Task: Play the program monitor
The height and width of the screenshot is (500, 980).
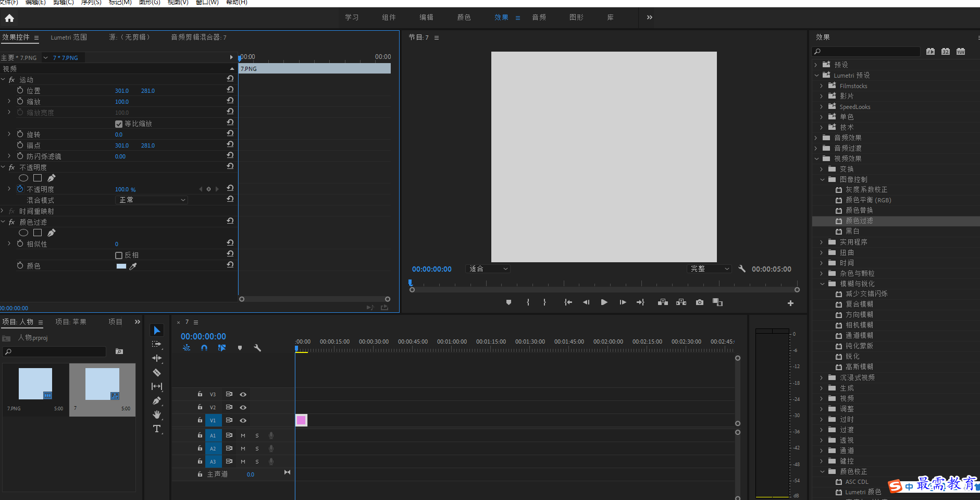Action: (604, 302)
